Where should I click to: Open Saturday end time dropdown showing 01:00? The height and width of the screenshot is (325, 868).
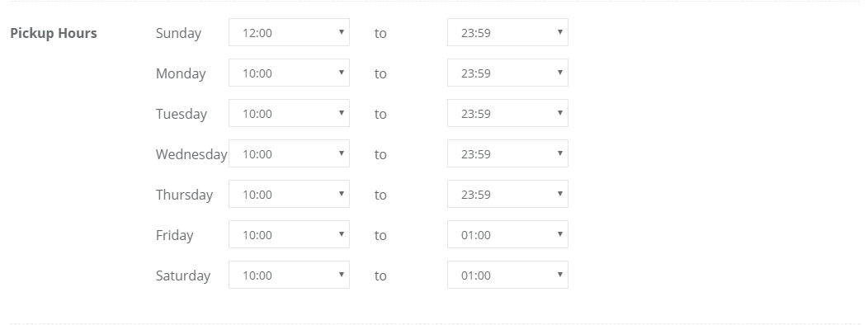pos(507,275)
